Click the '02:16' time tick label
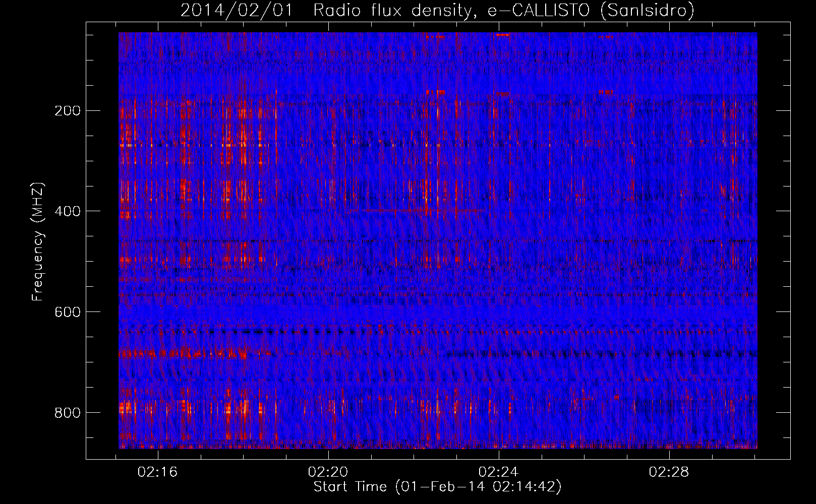The height and width of the screenshot is (504, 816). click(158, 472)
